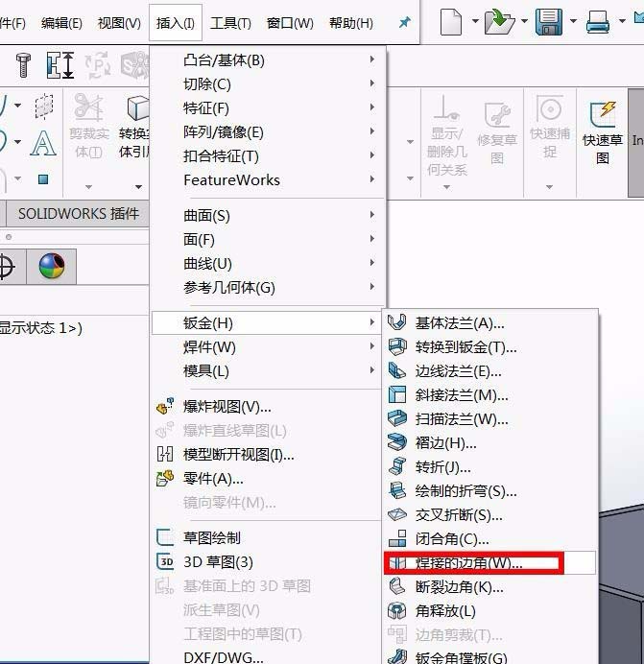This screenshot has height=664, width=644.
Task: Select 转折(J)... option
Action: [490, 467]
